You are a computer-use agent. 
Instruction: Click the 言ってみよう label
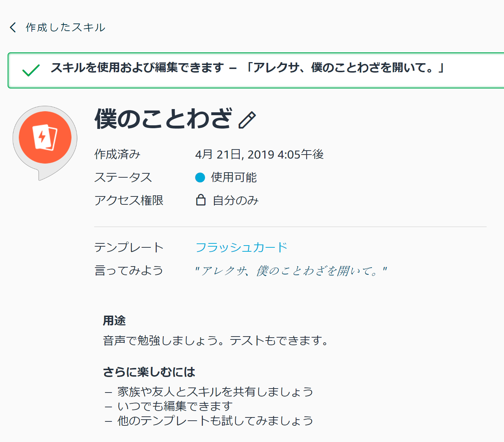click(x=129, y=270)
